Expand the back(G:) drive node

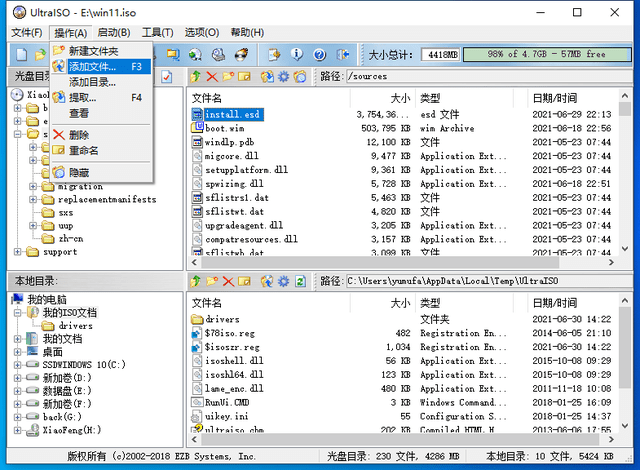pyautogui.click(x=17, y=417)
